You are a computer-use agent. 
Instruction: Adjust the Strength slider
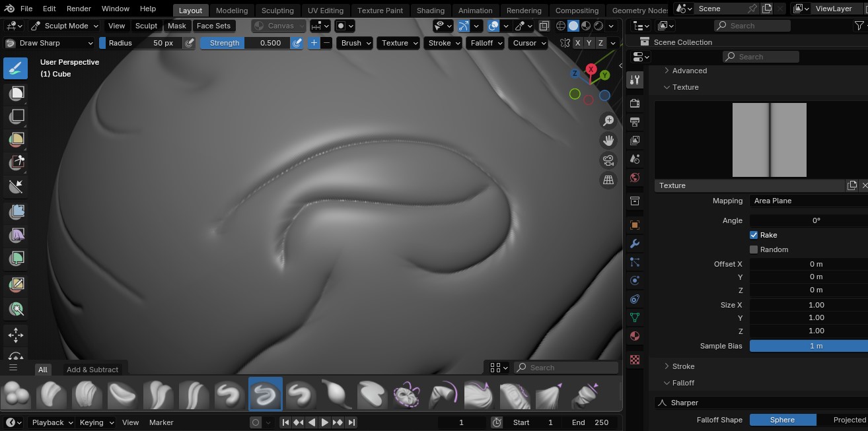[245, 43]
